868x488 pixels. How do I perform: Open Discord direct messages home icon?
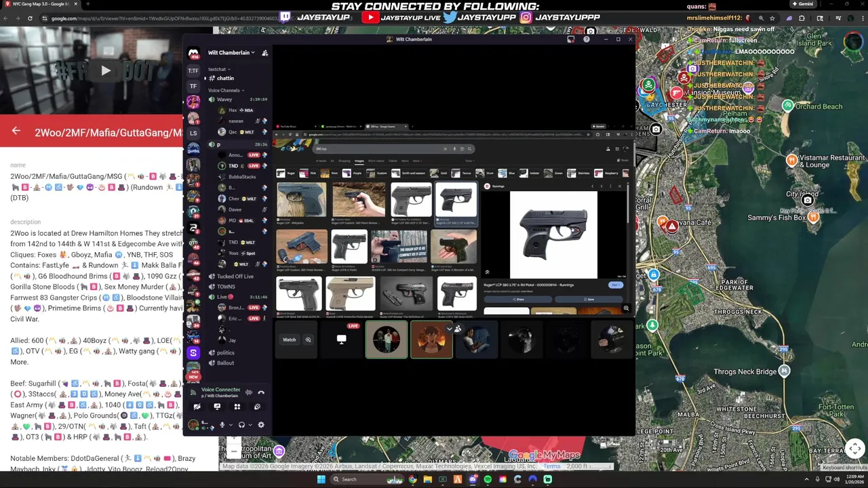(193, 54)
